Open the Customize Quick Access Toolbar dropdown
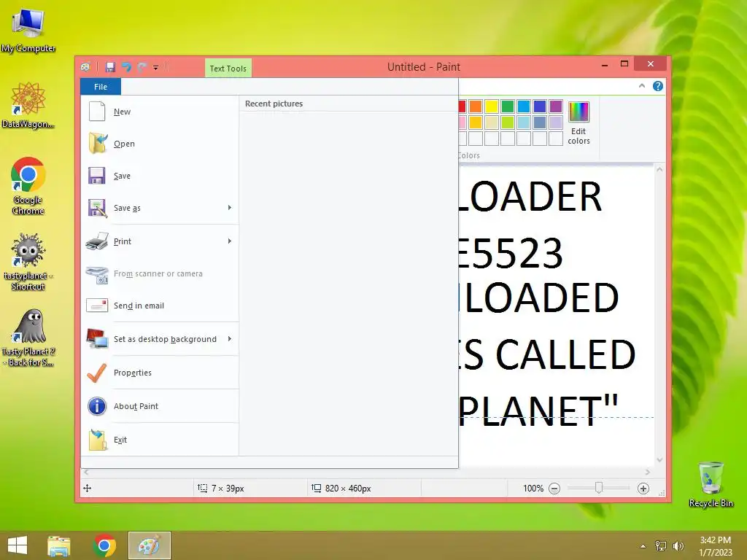Screen dimensions: 747x560 coord(156,68)
